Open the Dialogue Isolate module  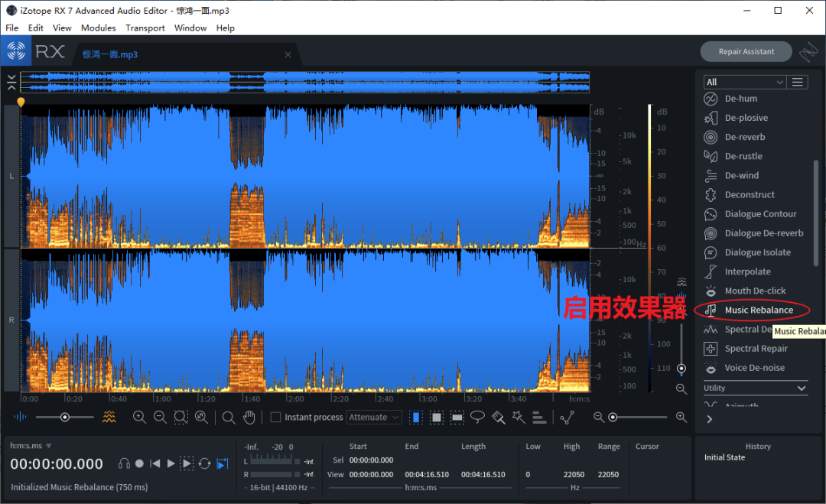(754, 252)
